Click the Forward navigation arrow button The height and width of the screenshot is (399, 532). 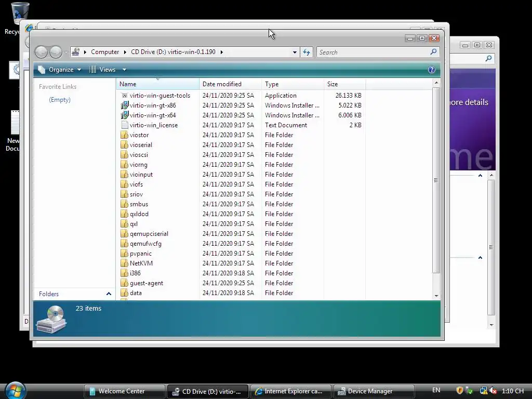56,52
